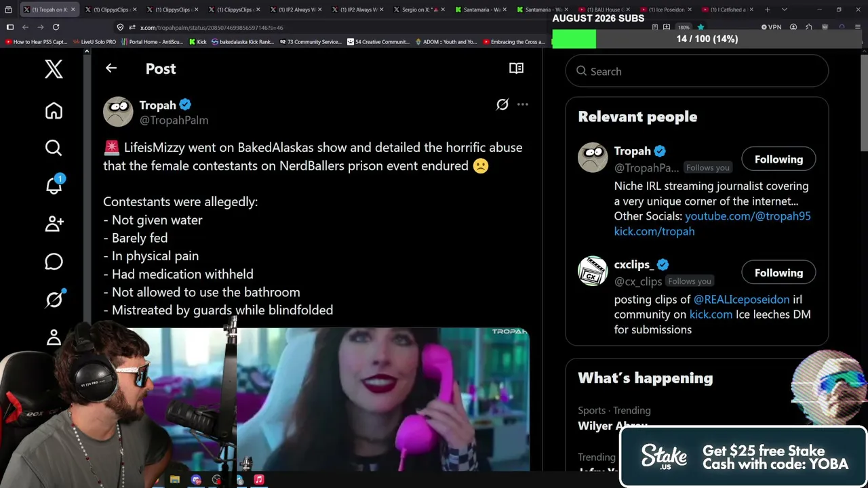868x488 pixels.
Task: Click the browser address bar URL
Action: [212, 27]
